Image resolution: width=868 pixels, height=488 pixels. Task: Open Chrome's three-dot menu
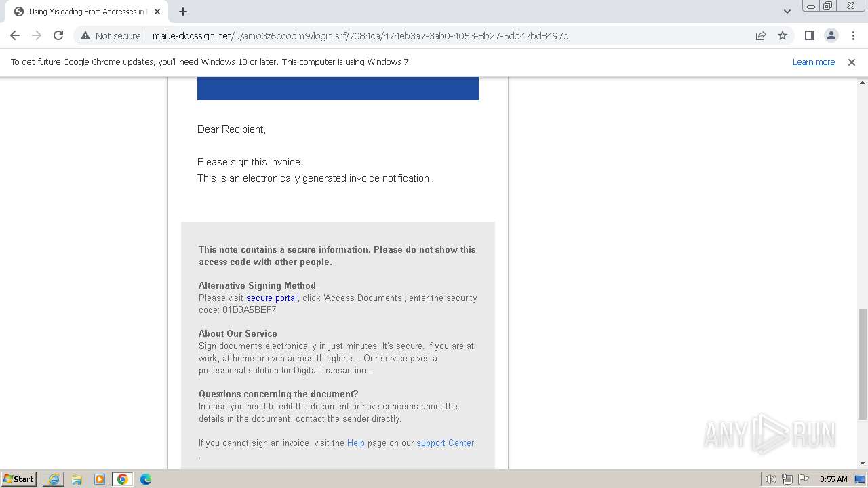tap(853, 35)
